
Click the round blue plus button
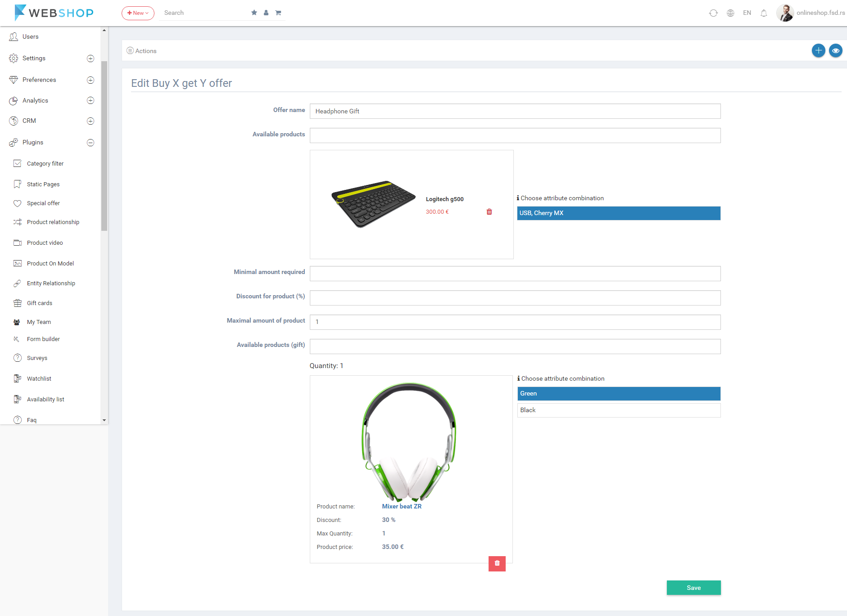point(819,50)
